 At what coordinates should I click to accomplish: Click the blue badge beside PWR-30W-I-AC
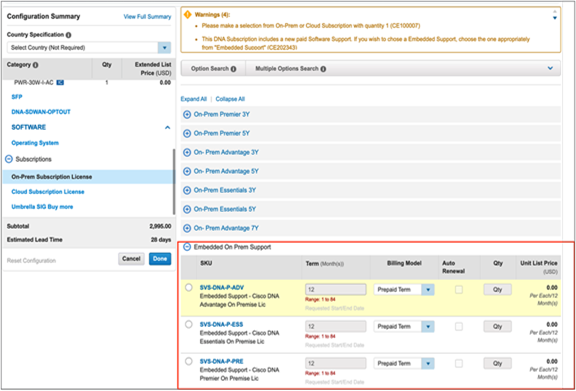click(x=60, y=83)
